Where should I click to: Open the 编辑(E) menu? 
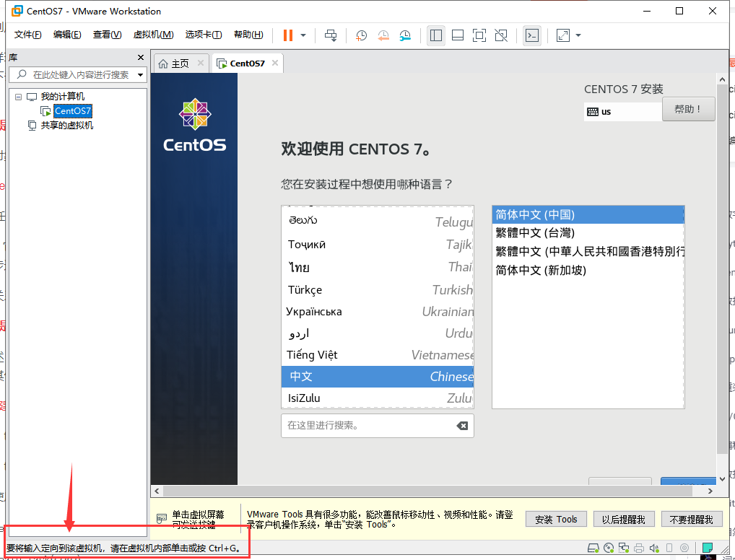(x=67, y=35)
